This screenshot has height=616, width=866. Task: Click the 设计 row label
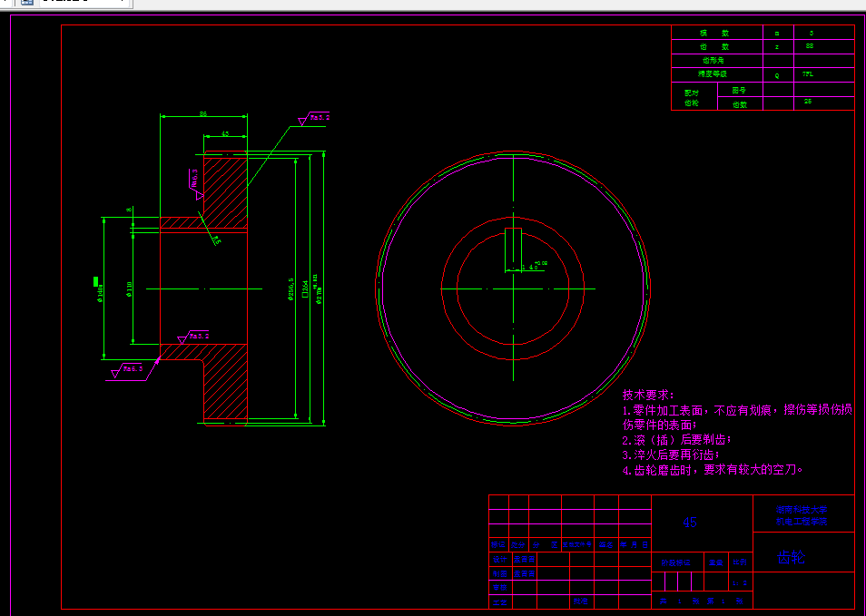pos(499,559)
